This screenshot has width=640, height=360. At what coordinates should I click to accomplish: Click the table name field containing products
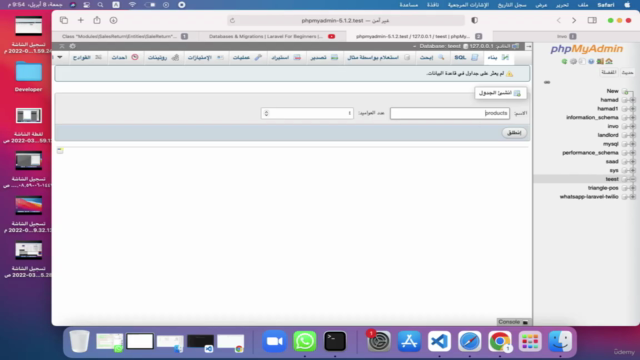(x=449, y=113)
